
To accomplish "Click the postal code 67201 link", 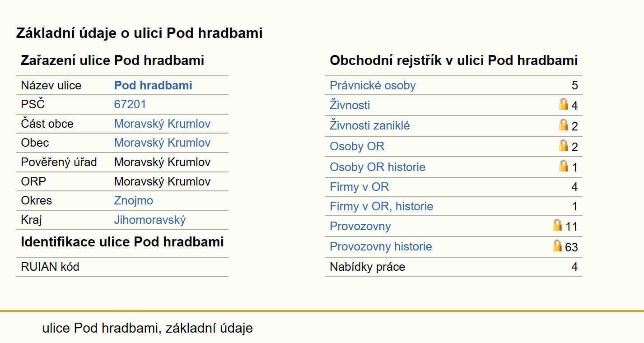I will coord(130,104).
